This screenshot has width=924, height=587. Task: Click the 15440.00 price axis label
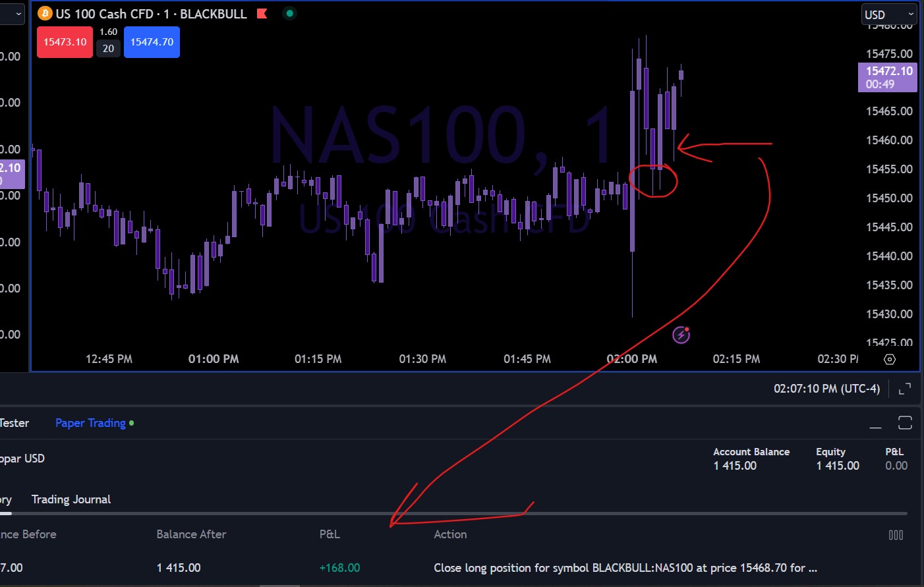click(889, 256)
